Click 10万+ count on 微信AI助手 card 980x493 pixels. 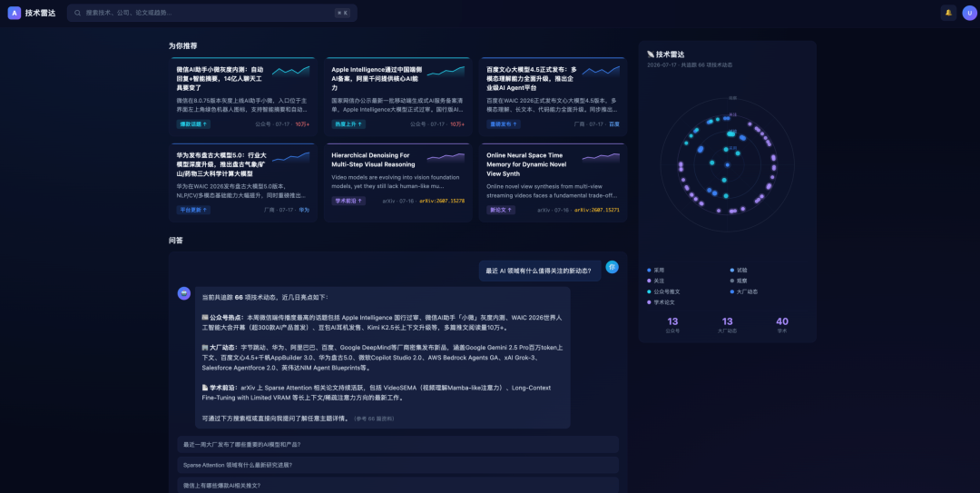click(x=302, y=124)
